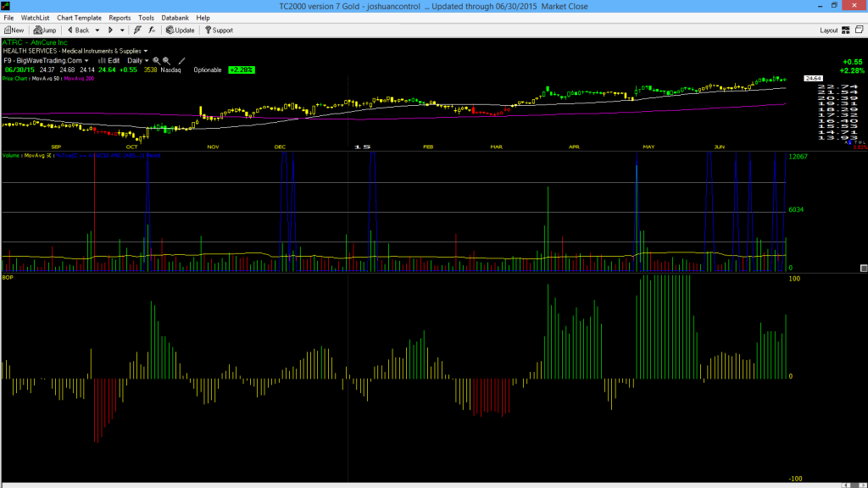Click the Optionable status text
868x488 pixels.
click(208, 69)
